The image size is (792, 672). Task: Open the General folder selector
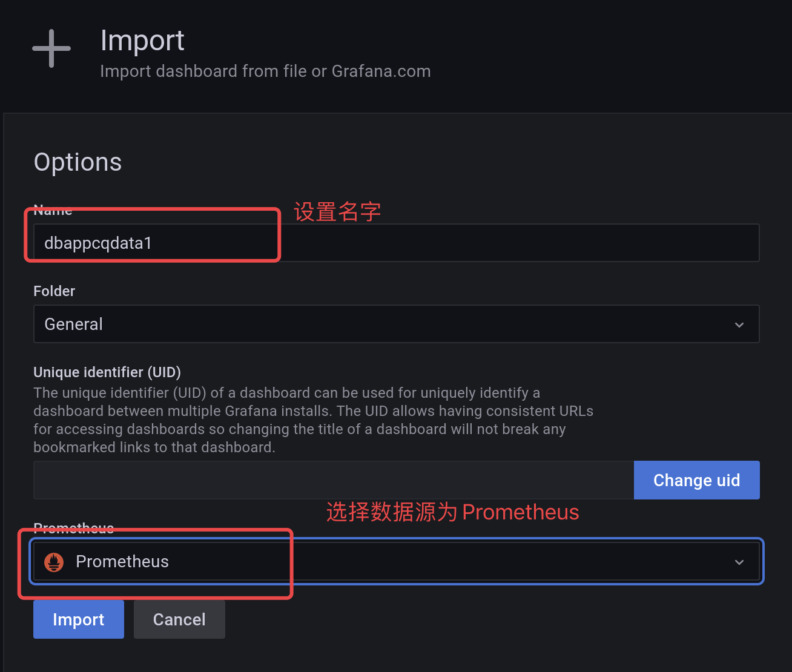point(397,324)
